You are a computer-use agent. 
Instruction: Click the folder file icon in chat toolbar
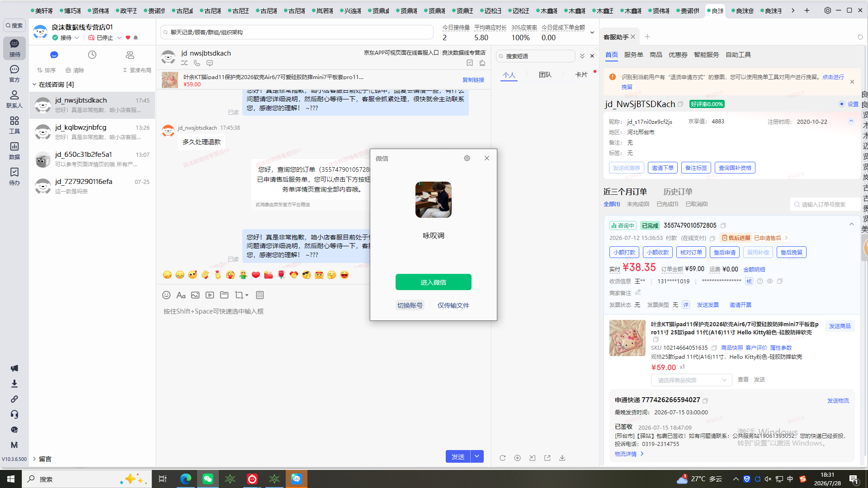point(224,295)
